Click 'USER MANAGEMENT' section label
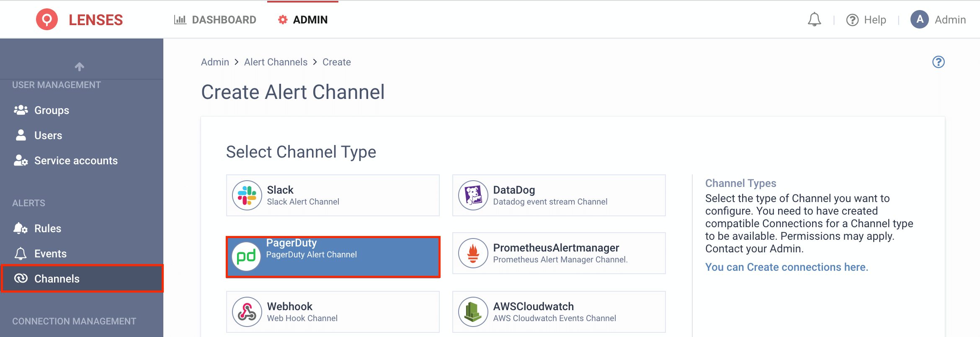 57,85
